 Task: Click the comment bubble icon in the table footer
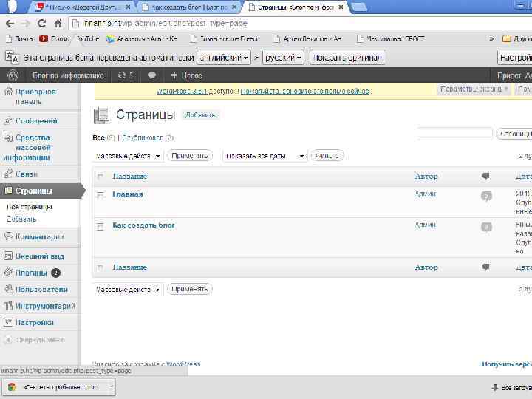(486, 267)
